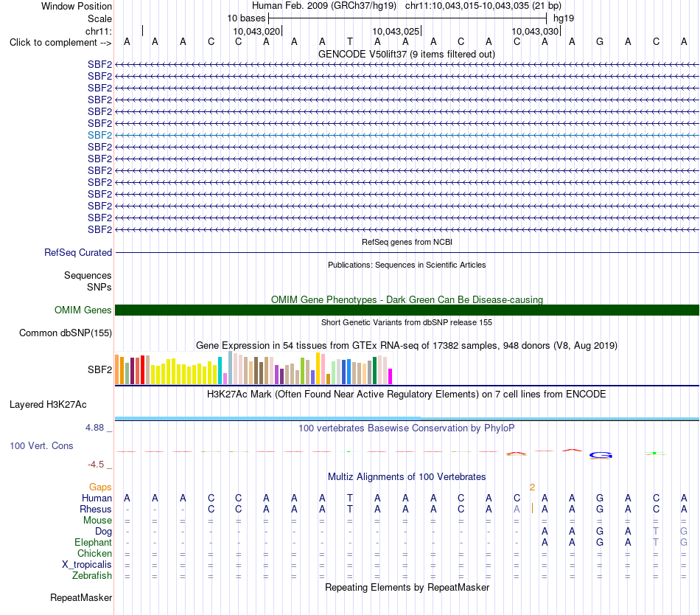This screenshot has width=700, height=615.
Task: Click the RefSeq Curated track label
Action: pyautogui.click(x=78, y=253)
